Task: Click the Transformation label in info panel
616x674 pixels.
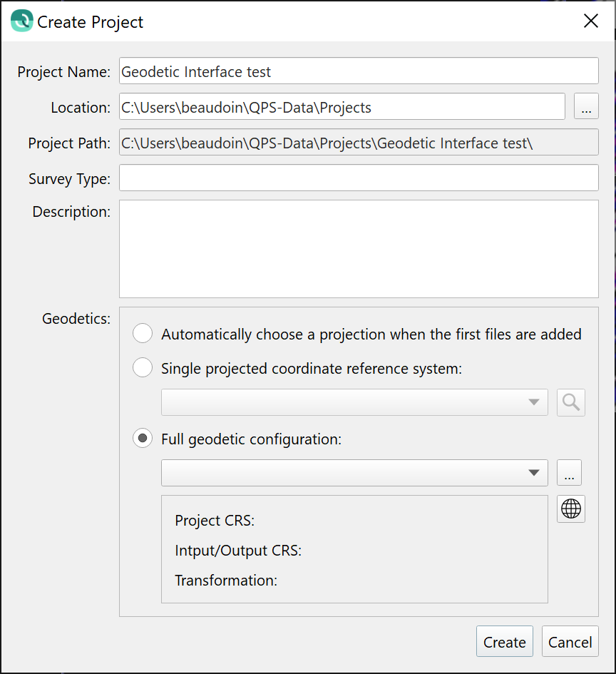Action: 226,581
